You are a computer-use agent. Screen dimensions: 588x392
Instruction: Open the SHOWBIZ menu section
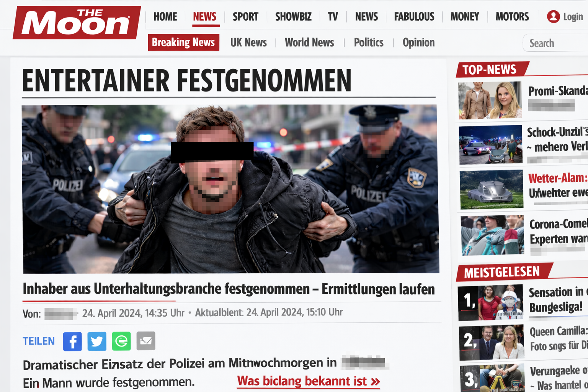pos(293,17)
